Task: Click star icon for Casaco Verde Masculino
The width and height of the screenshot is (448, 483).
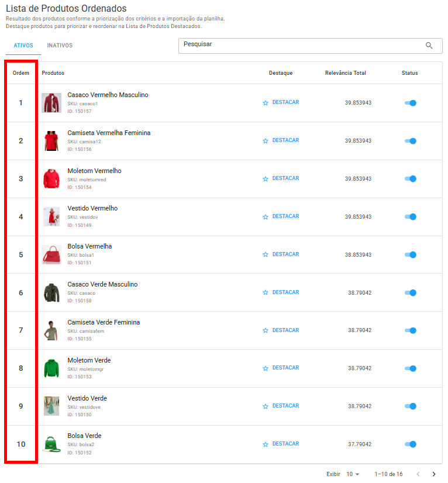Action: click(x=266, y=292)
